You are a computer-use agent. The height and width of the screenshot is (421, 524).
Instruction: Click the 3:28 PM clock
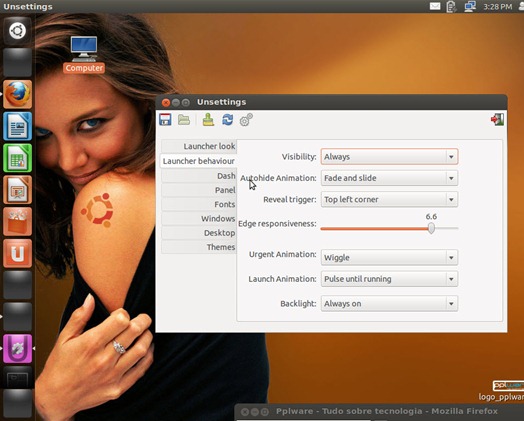pos(498,7)
